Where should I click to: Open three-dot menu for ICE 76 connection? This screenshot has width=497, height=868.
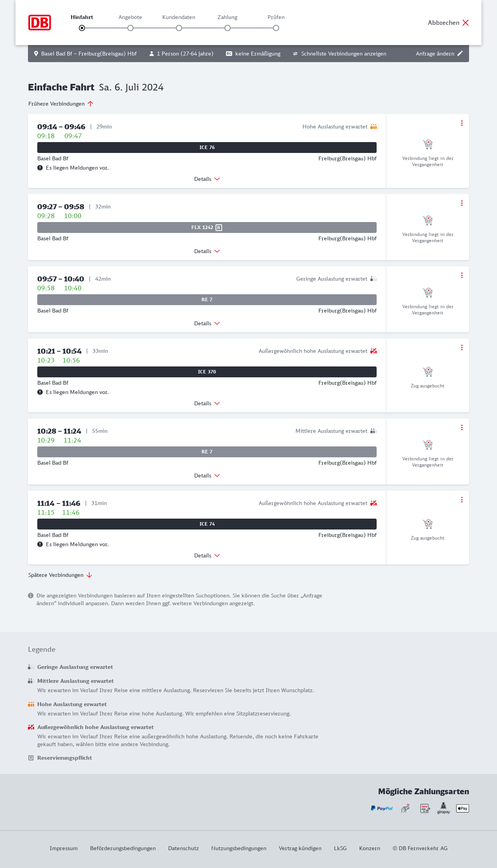[462, 123]
